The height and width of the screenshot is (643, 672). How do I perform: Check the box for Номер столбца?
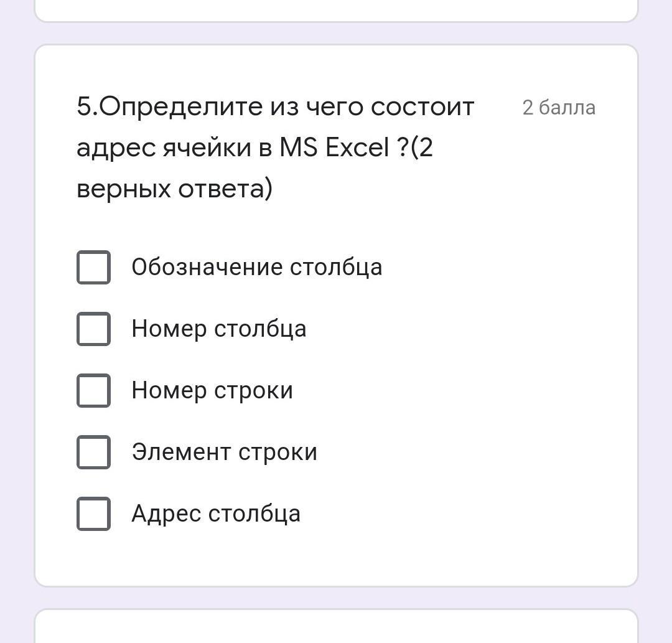[93, 329]
